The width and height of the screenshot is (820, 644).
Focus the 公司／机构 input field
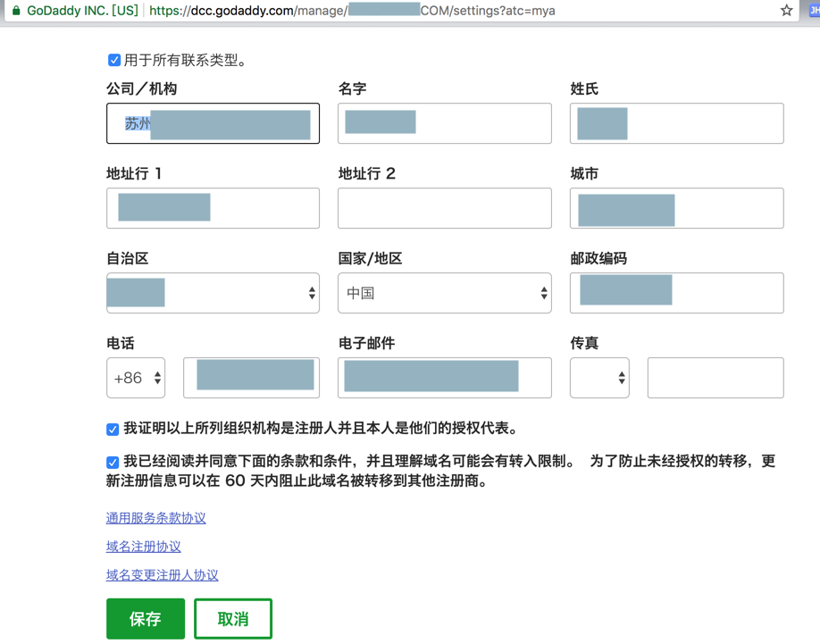click(213, 123)
